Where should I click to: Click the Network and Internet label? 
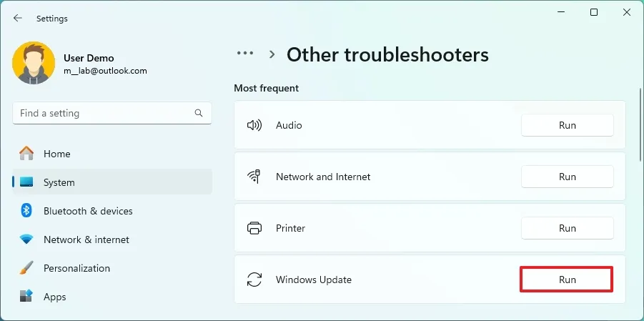click(323, 177)
